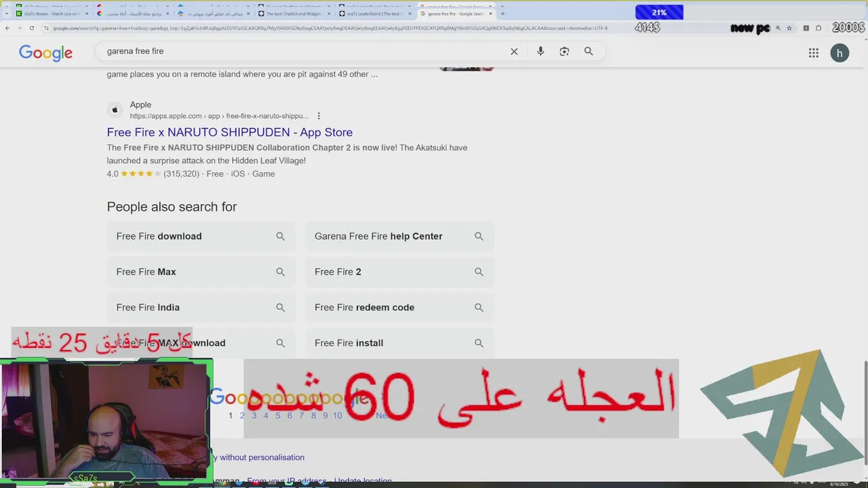View site information icon in the address bar

point(46,28)
